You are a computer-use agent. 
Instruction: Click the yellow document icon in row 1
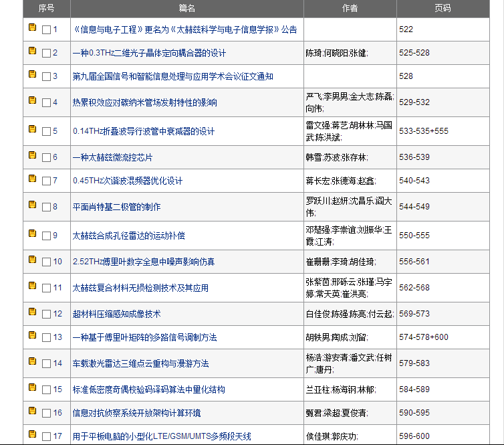[32, 28]
